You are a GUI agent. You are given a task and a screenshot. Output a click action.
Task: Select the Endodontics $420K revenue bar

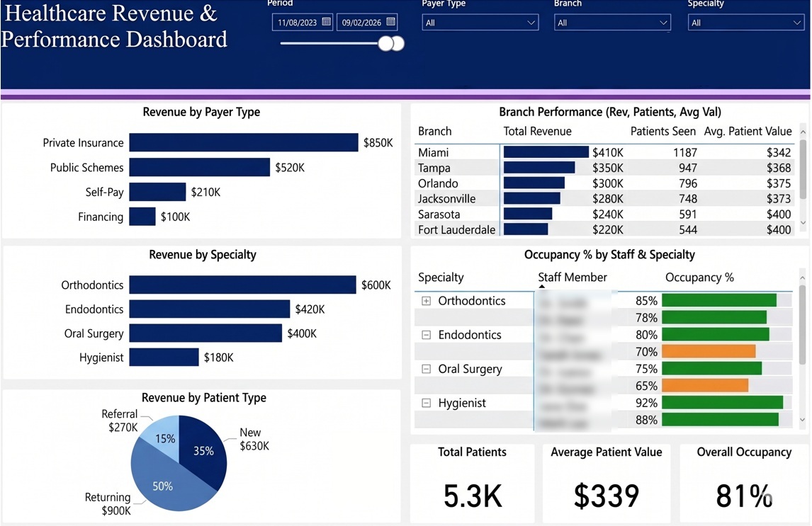tap(210, 309)
